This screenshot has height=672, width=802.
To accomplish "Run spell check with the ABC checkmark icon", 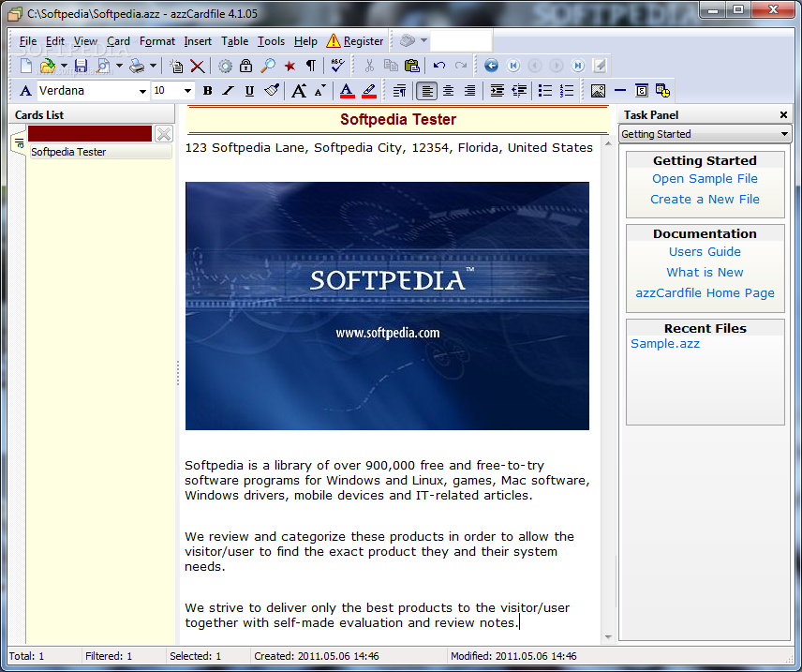I will point(337,66).
